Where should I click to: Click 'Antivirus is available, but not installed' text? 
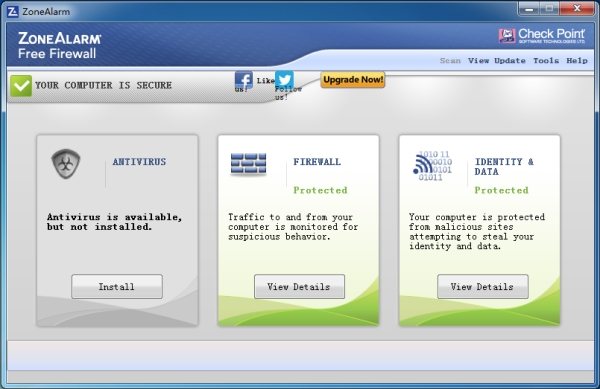click(x=114, y=222)
